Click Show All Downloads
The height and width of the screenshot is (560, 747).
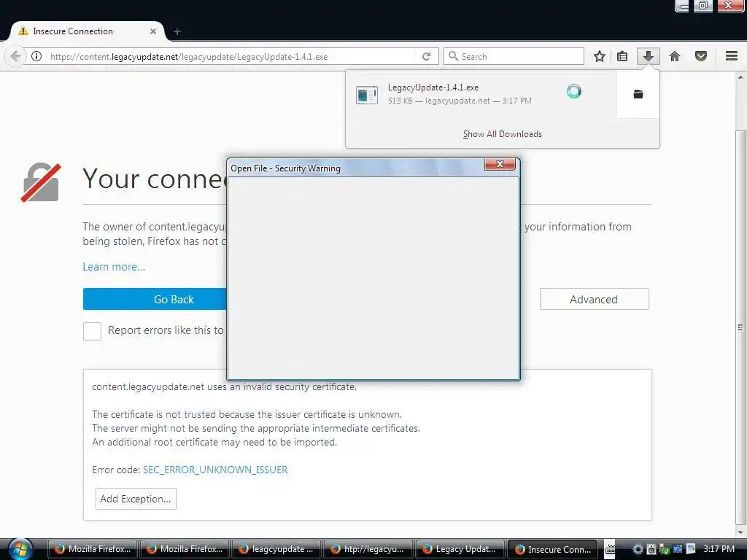(502, 134)
